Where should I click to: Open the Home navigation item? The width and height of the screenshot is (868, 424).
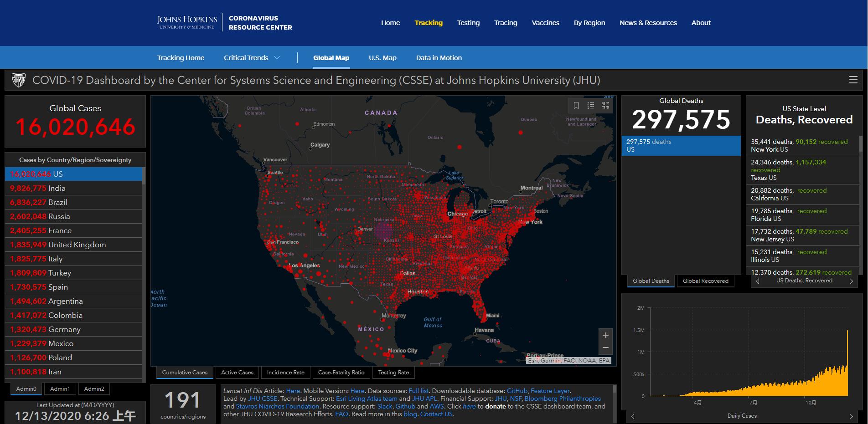tap(391, 23)
